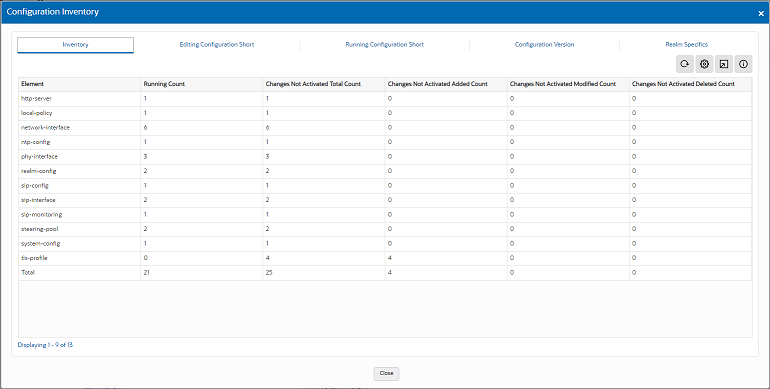Open the Editing Configuration Short tab
Screen dimensions: 770x389
tap(217, 45)
